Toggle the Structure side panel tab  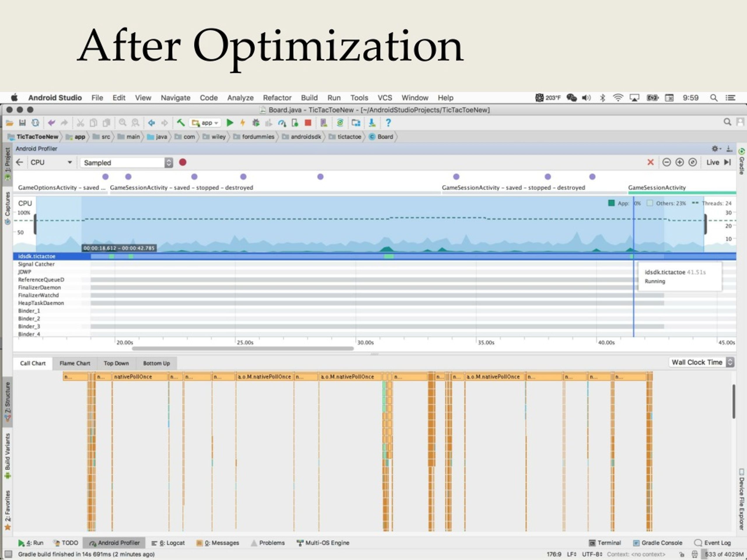[7, 402]
